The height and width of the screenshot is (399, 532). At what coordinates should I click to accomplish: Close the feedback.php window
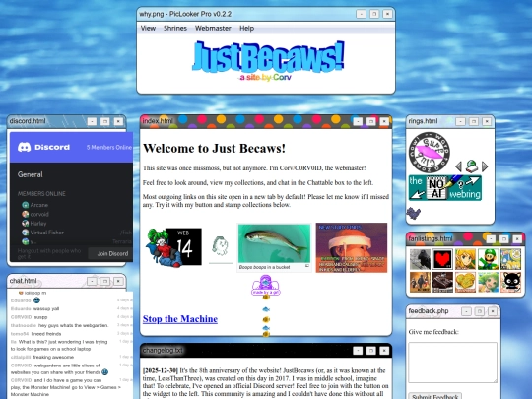(x=493, y=311)
